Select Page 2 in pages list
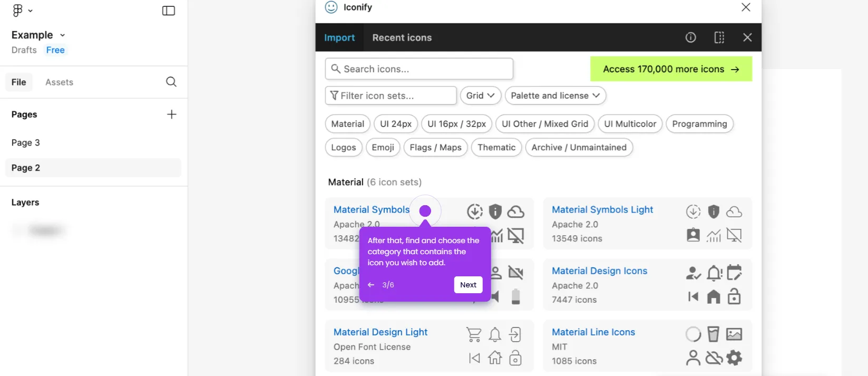Screen dimensions: 868x376 (x=93, y=168)
